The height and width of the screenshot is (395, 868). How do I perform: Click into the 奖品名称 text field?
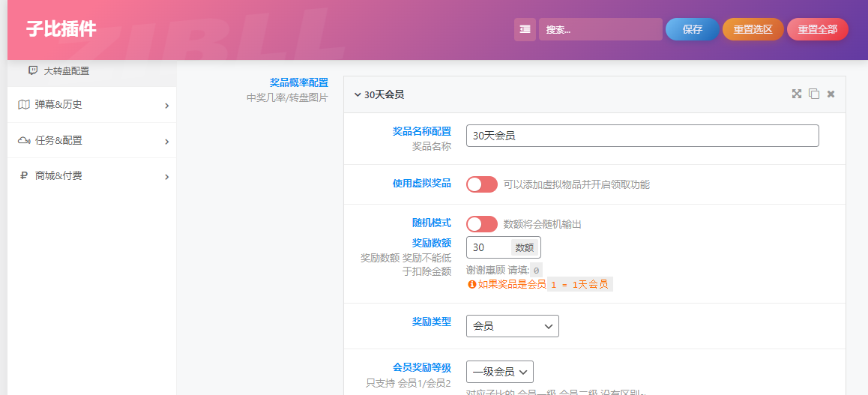[x=642, y=136]
